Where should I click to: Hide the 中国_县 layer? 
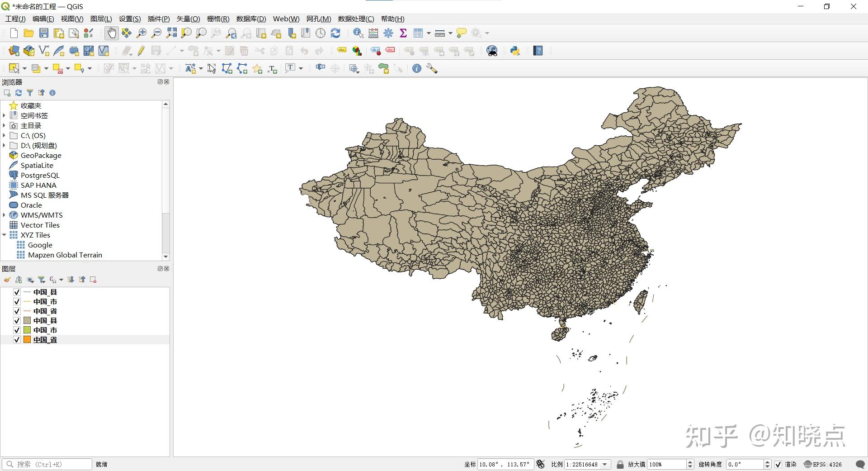point(17,292)
